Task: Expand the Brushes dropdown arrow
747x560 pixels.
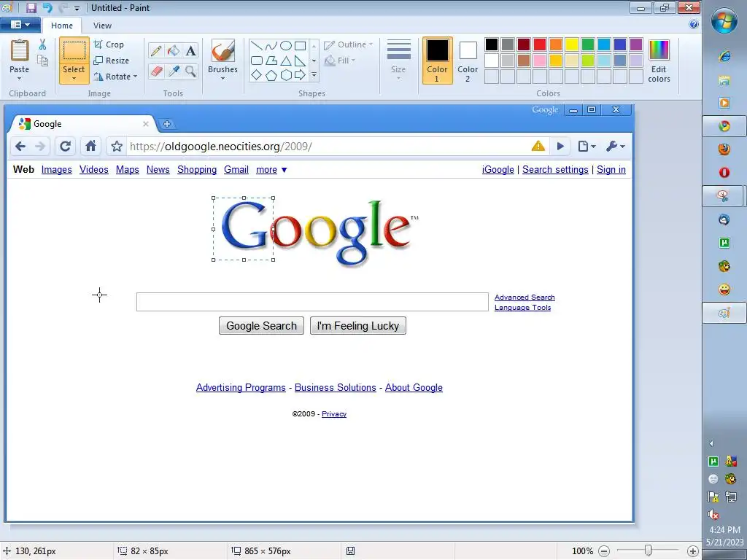Action: [x=222, y=79]
